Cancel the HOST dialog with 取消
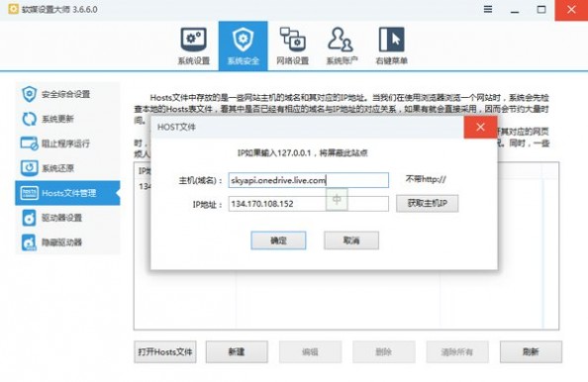 click(351, 240)
